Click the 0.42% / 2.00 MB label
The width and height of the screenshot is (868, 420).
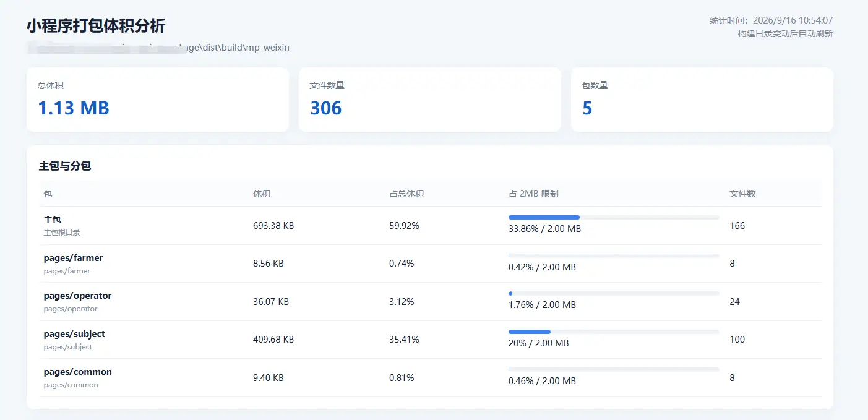click(x=542, y=267)
